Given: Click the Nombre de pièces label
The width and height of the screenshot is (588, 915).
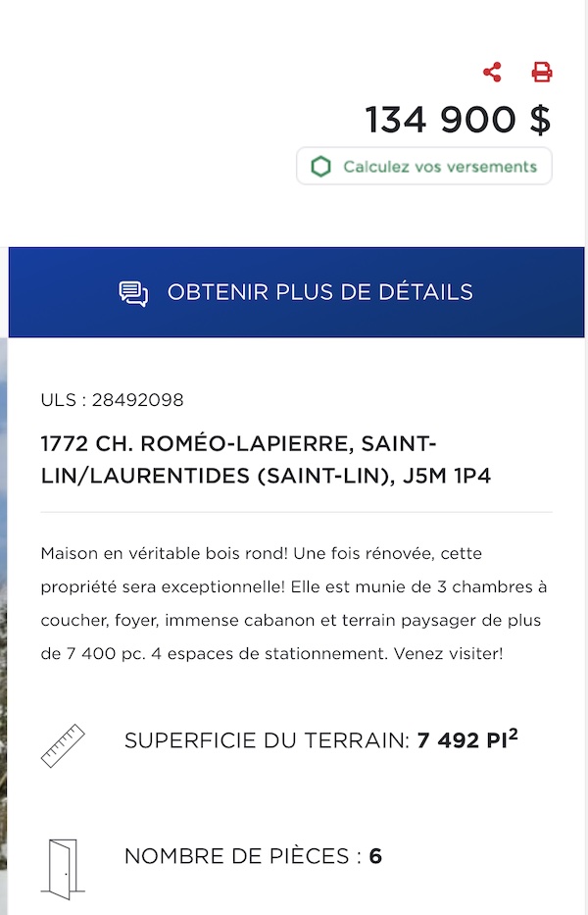Looking at the screenshot, I should (x=242, y=856).
